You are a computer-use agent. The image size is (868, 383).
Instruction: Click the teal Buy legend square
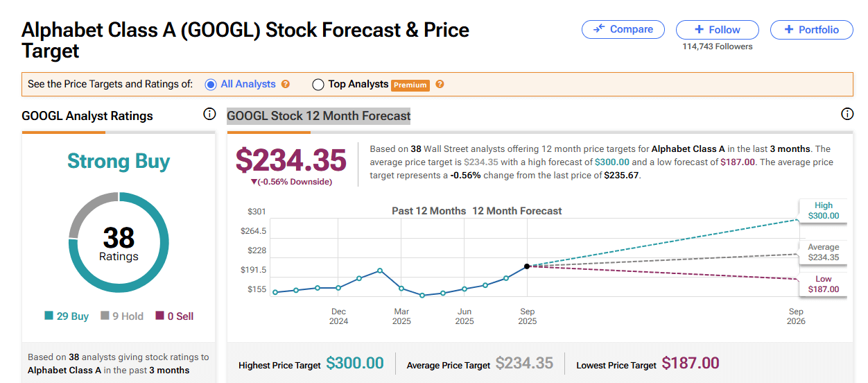[49, 316]
